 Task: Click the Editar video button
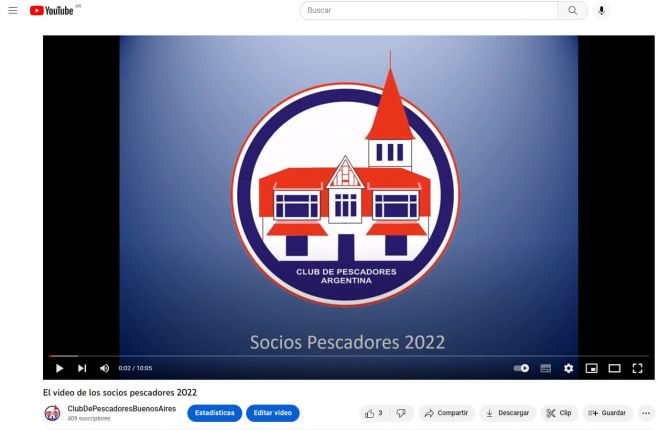(x=272, y=413)
